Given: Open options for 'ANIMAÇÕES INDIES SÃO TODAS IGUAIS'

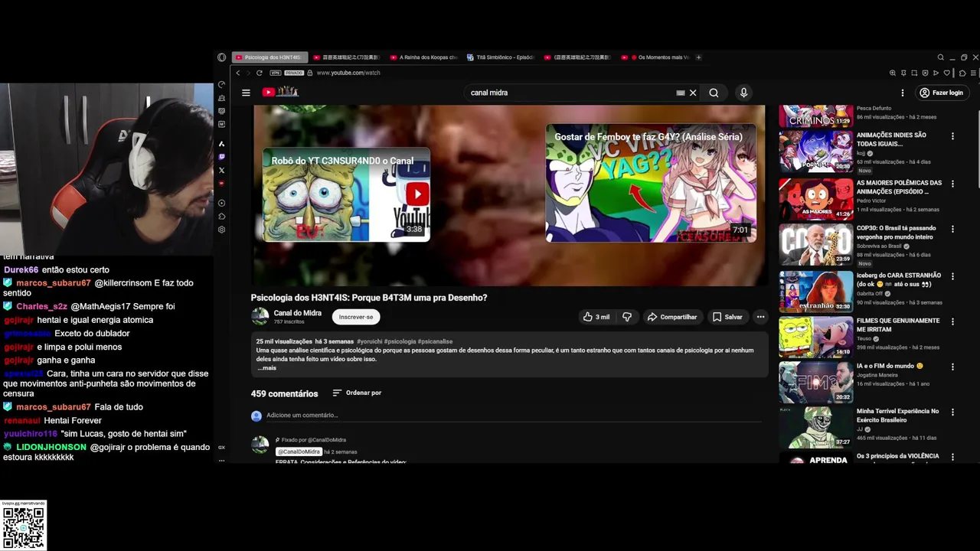Looking at the screenshot, I should pyautogui.click(x=952, y=136).
